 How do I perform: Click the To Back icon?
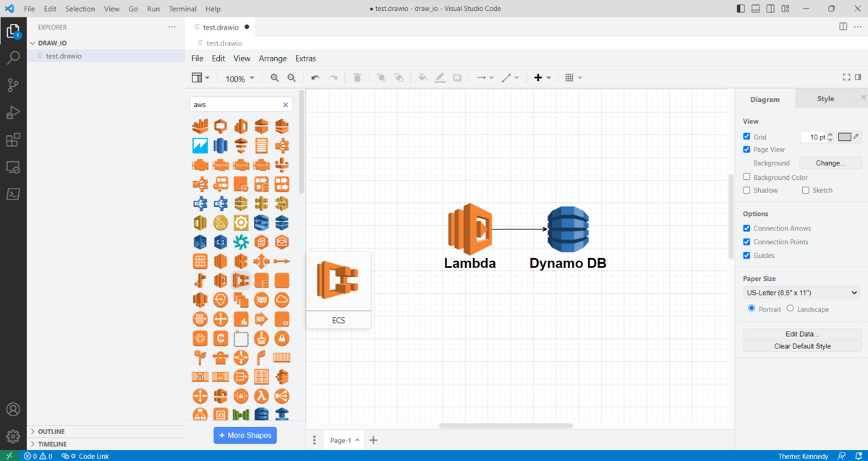click(399, 78)
